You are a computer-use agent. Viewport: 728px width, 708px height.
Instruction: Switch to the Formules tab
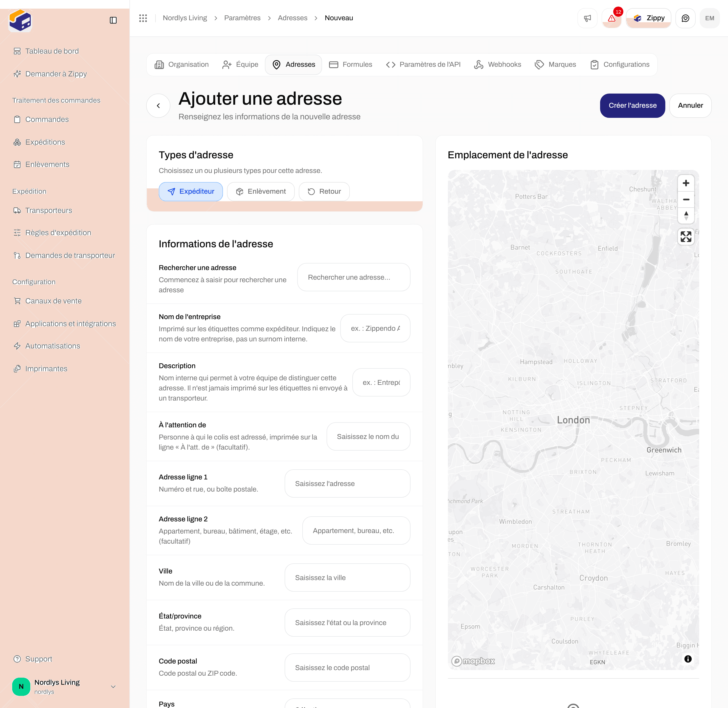coord(351,65)
